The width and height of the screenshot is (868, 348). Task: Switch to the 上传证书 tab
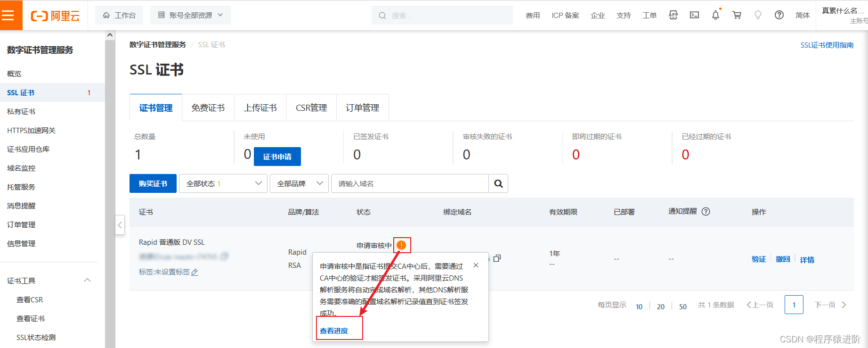260,108
